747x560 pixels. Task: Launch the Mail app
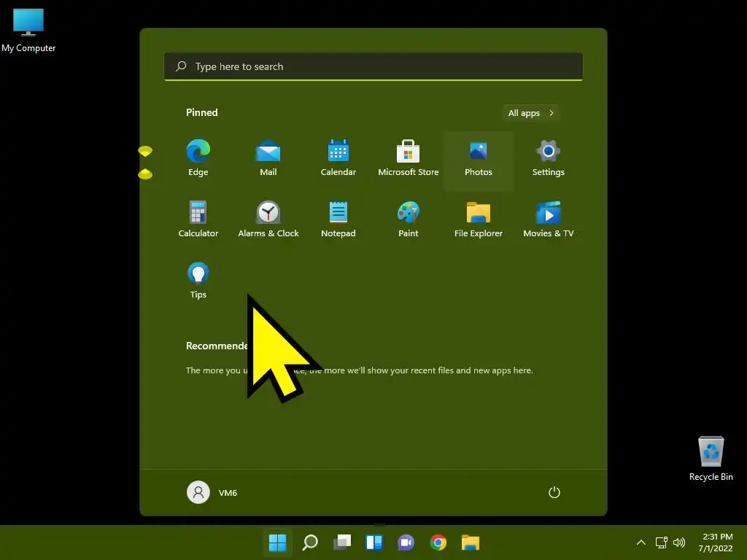click(268, 158)
